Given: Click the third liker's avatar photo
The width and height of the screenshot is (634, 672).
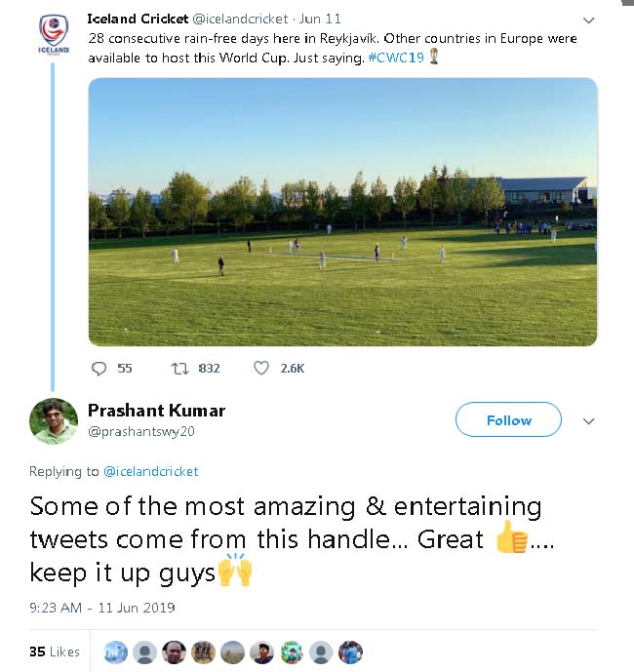Looking at the screenshot, I should click(x=174, y=652).
